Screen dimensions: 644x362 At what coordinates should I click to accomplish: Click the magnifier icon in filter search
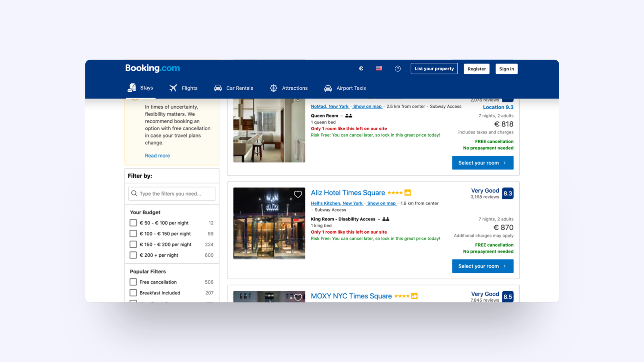click(134, 193)
